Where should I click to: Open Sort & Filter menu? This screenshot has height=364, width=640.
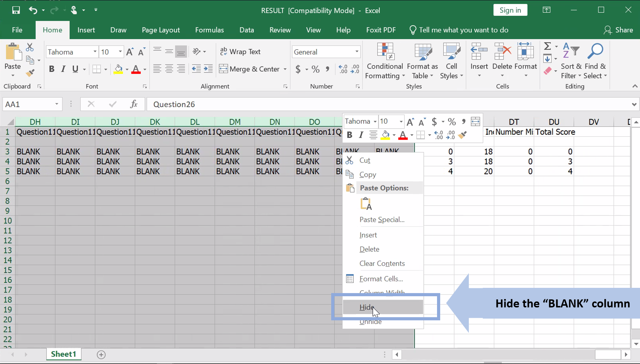coord(571,61)
